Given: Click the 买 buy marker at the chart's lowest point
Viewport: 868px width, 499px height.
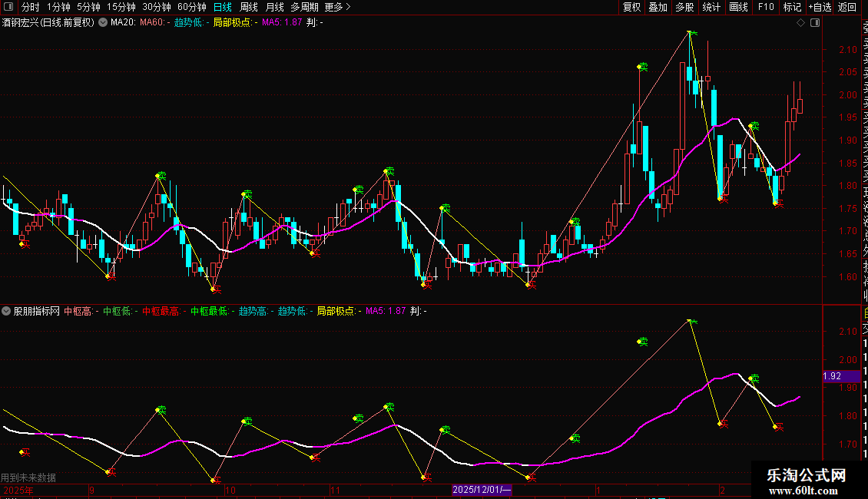Looking at the screenshot, I should 216,289.
